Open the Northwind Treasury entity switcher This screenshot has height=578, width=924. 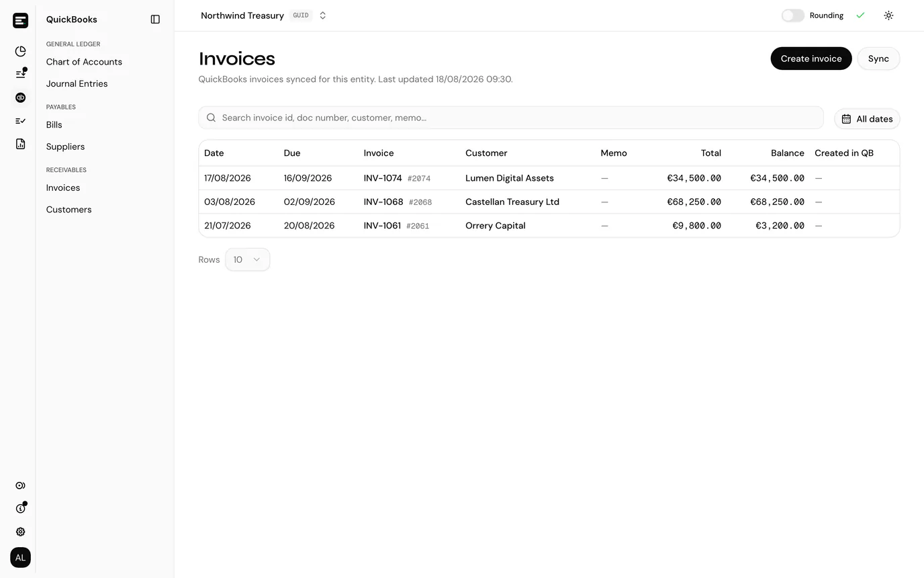(x=264, y=15)
